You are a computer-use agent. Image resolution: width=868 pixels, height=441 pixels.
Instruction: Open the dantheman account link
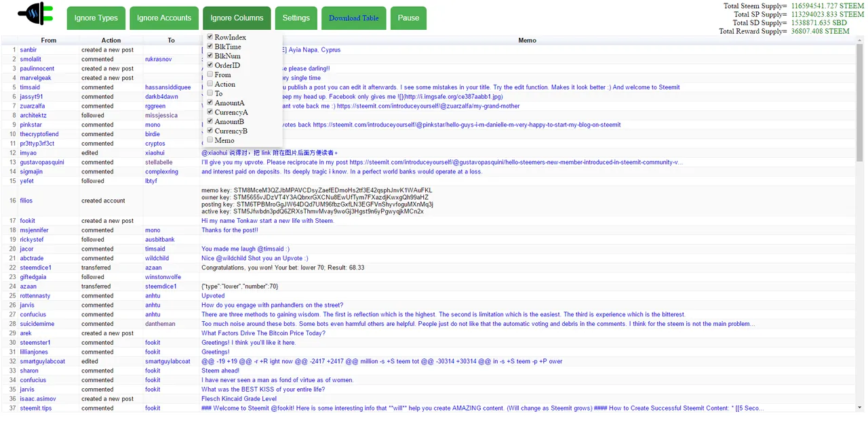click(x=160, y=324)
